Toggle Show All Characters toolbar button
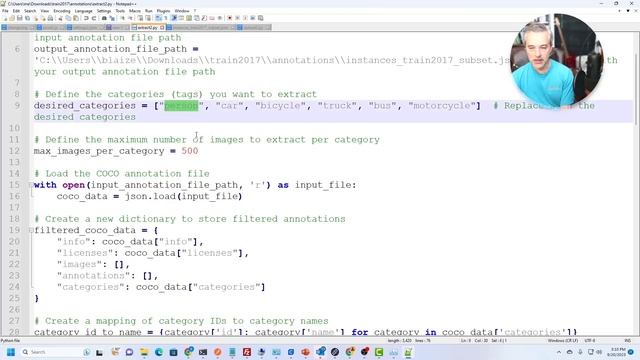 [x=165, y=18]
